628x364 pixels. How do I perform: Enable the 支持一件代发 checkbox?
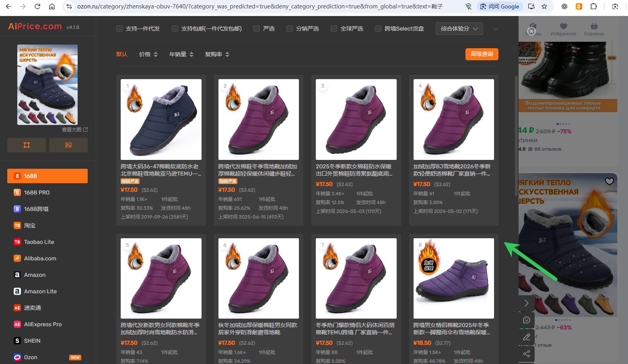(119, 29)
